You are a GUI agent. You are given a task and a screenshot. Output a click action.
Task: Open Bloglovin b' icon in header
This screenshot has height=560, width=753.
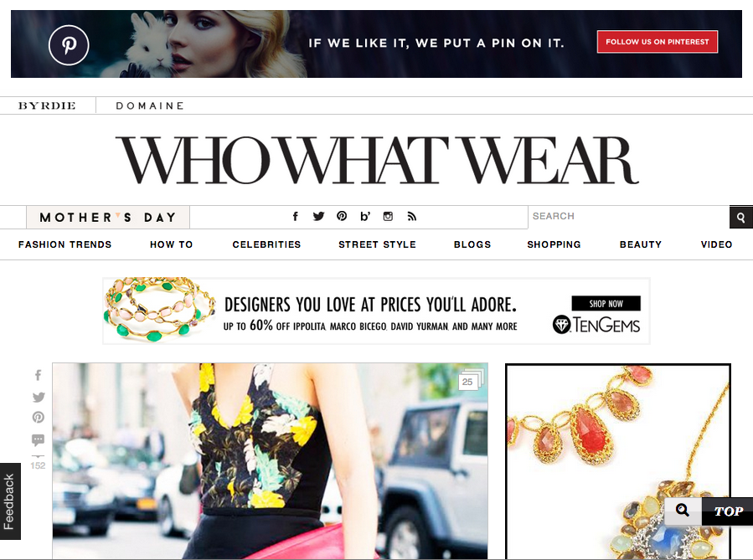[x=365, y=217]
